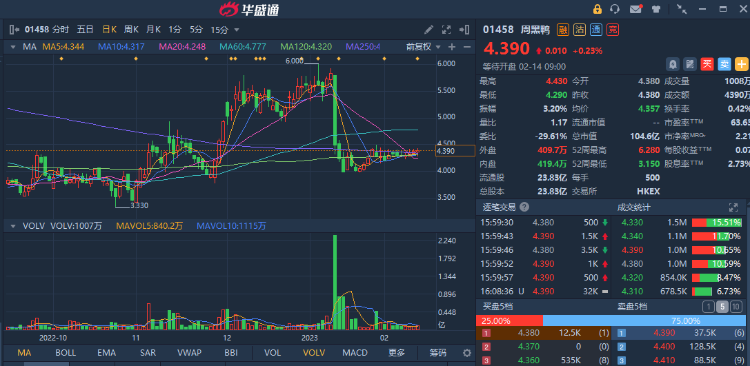Zoom out chart with minus button
Viewport: 750px width, 366px height.
(x=467, y=47)
